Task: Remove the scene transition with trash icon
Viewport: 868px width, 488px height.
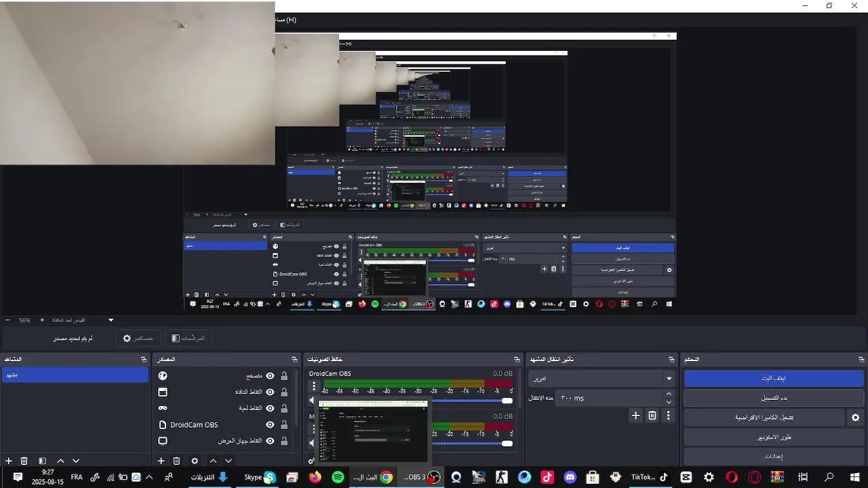Action: (652, 415)
